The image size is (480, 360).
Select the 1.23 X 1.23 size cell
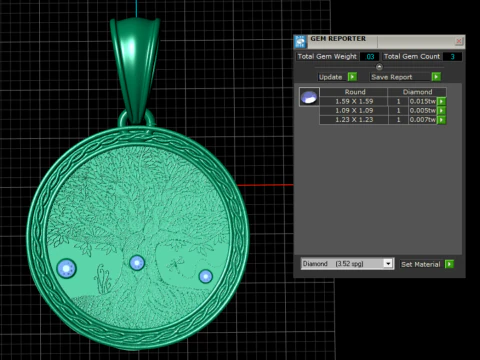point(354,120)
